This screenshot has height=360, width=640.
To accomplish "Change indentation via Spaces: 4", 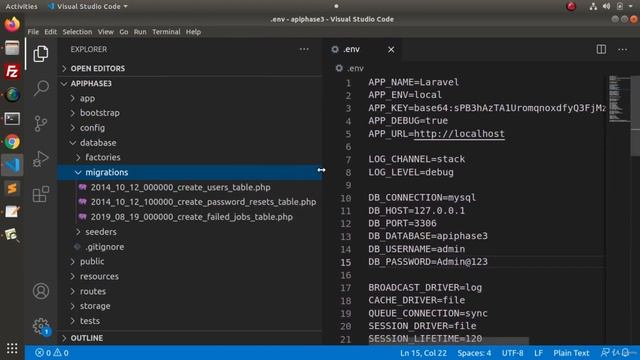I will click(474, 353).
